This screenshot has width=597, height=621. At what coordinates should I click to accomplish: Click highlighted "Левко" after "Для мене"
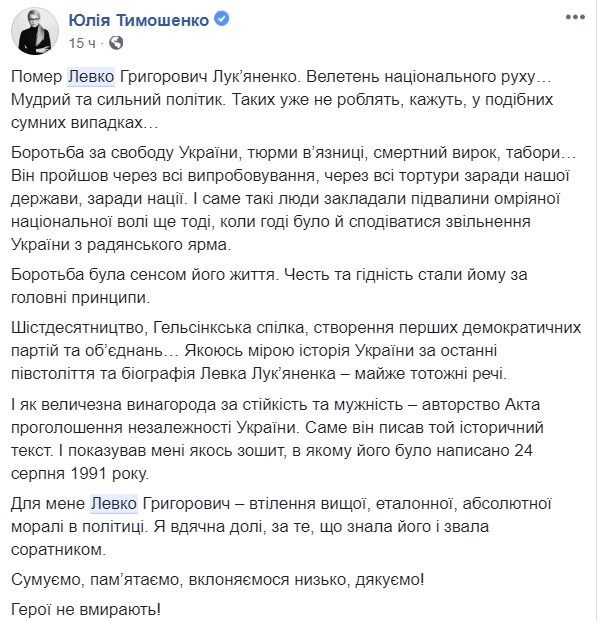click(x=114, y=504)
